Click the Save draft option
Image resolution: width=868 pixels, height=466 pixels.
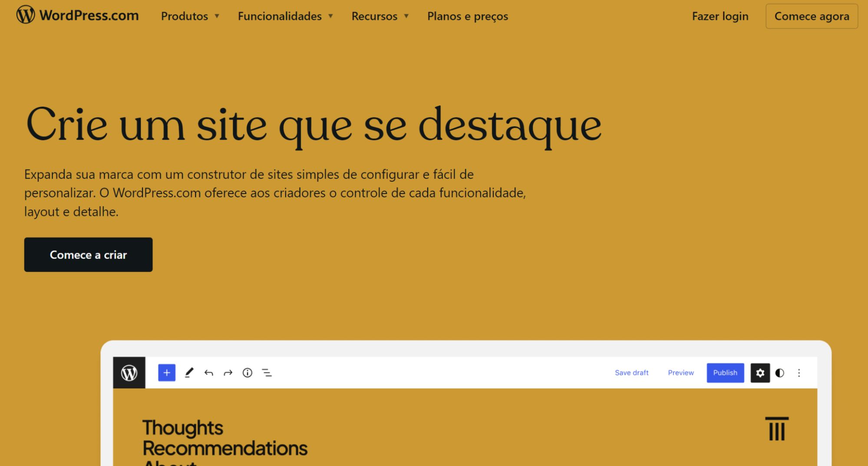pyautogui.click(x=631, y=373)
